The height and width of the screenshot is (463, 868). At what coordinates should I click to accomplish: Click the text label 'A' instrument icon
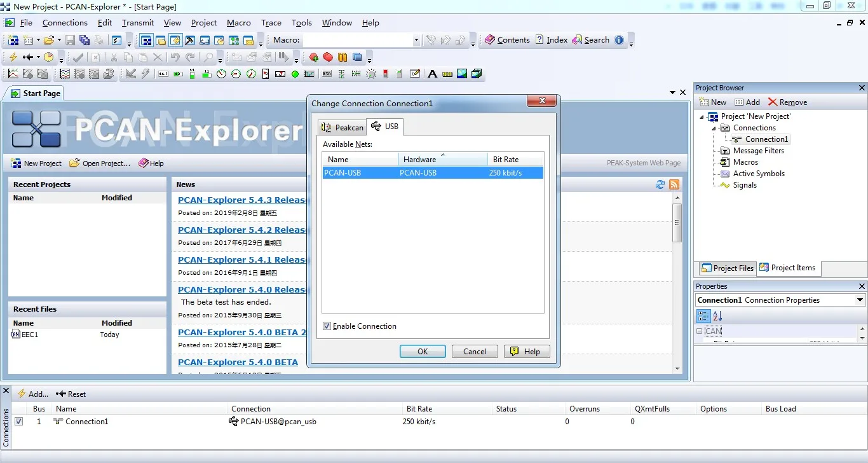pyautogui.click(x=433, y=74)
